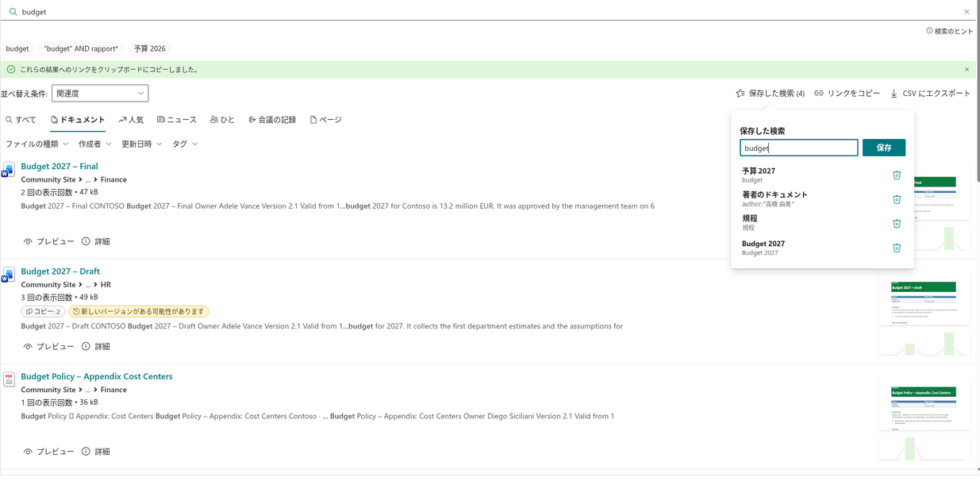Open the Budget 2027 – Draft document
980x500 pixels.
coord(60,271)
